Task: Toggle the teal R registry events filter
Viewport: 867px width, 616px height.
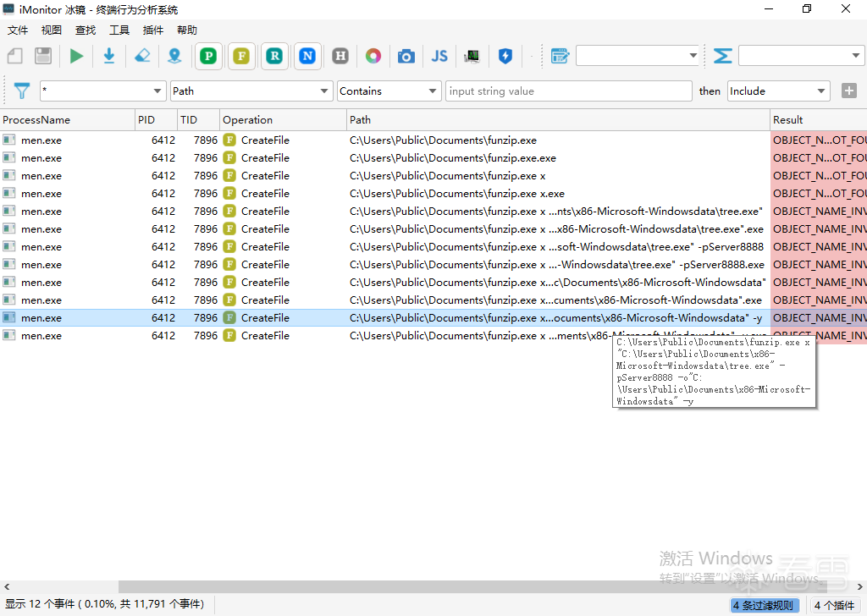Action: [x=274, y=56]
